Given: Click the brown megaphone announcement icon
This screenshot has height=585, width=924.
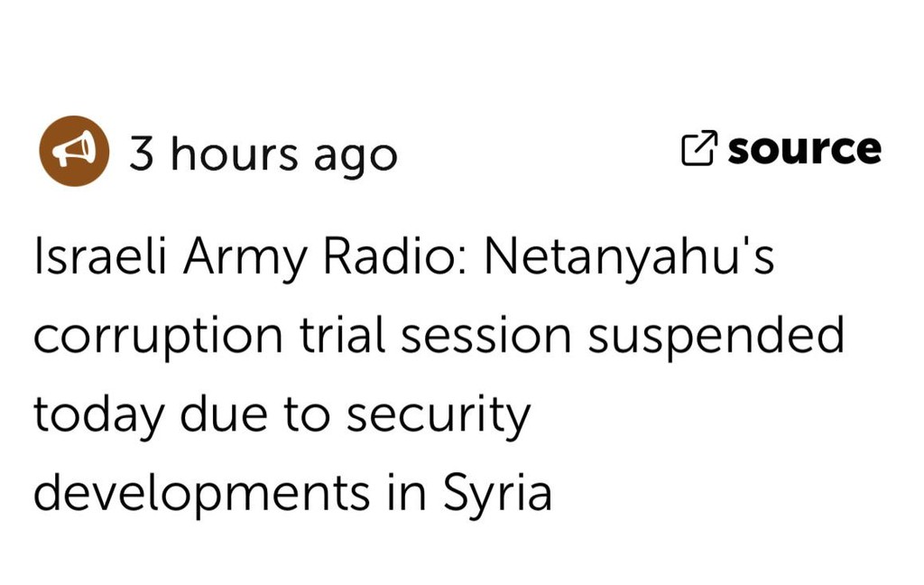Looking at the screenshot, I should [74, 151].
